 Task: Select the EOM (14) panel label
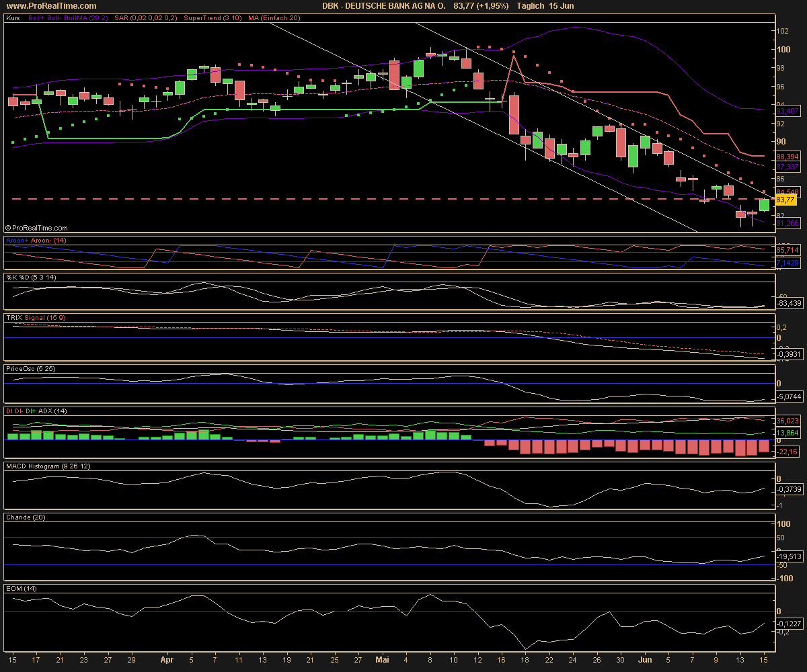coord(22,588)
